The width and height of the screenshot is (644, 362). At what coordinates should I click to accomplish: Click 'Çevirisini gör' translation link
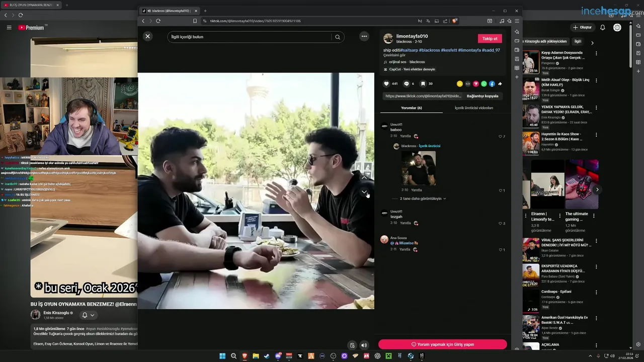pyautogui.click(x=394, y=55)
